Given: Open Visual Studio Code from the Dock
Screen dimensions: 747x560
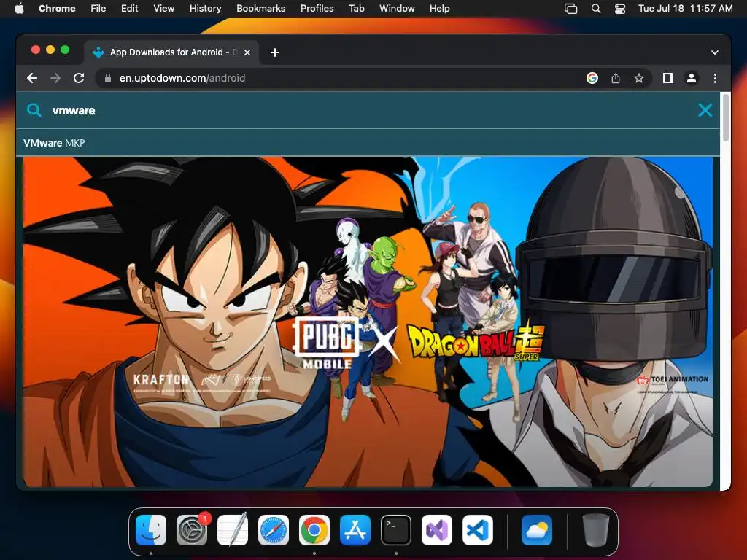Looking at the screenshot, I should [x=478, y=530].
